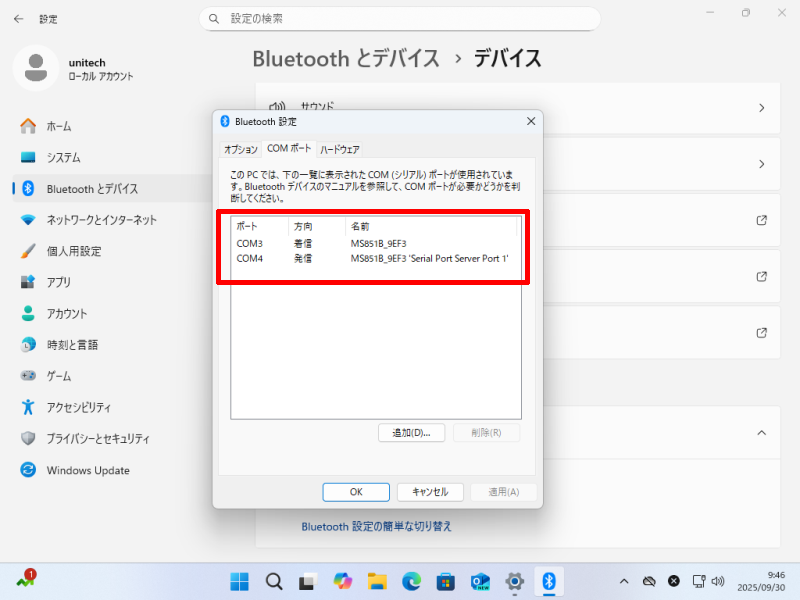Switch to the オプション tab
The width and height of the screenshot is (800, 600).
pos(240,149)
